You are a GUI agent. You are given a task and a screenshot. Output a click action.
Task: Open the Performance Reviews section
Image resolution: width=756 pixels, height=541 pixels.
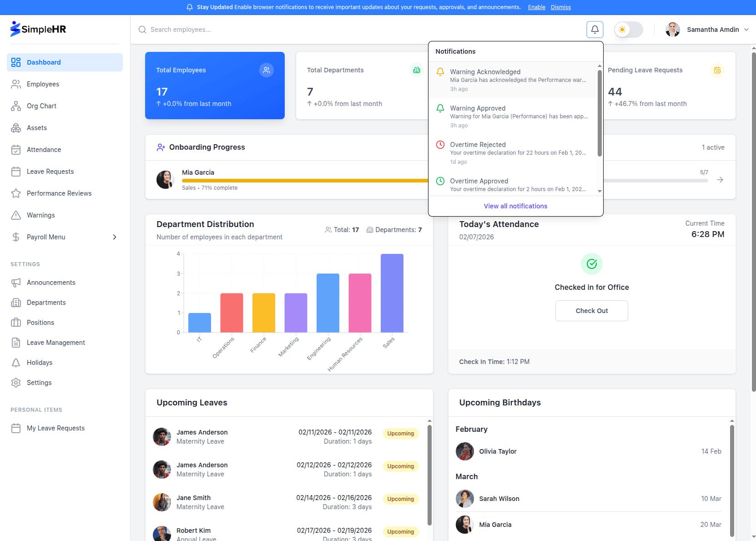[59, 193]
